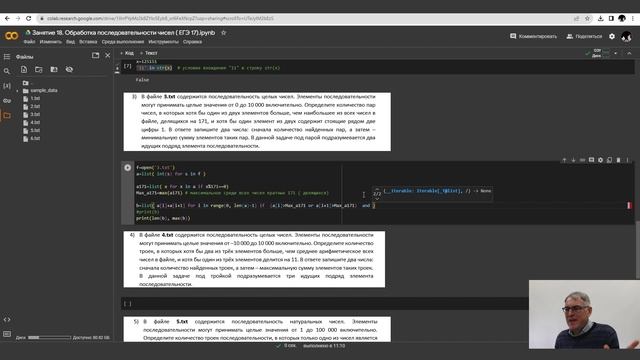This screenshot has height=360, width=640.
Task: Click cell [7] execution indicator
Action: click(x=128, y=66)
